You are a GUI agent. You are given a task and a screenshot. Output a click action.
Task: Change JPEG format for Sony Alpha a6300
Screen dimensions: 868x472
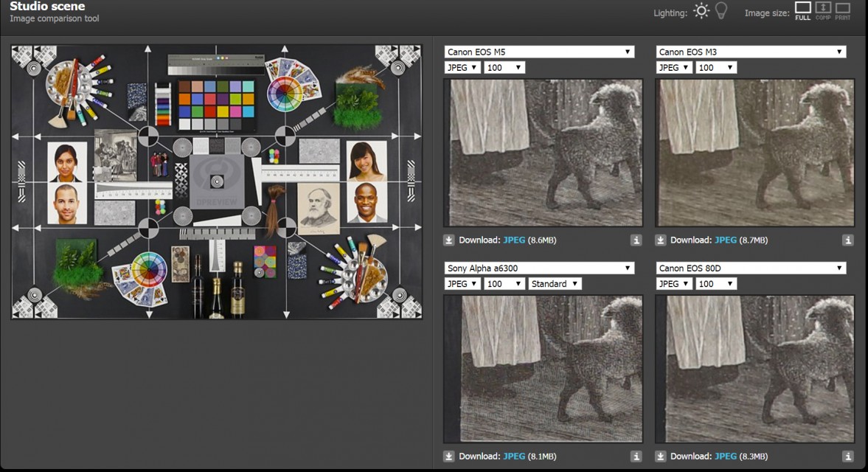(462, 284)
